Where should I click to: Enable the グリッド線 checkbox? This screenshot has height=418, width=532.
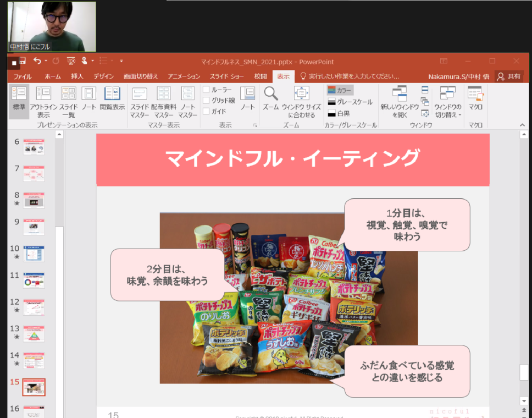(x=206, y=101)
